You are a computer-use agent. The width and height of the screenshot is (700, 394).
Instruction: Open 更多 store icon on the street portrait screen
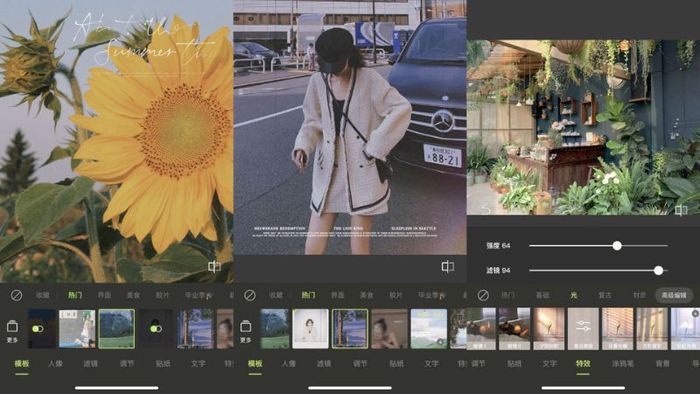(x=246, y=331)
